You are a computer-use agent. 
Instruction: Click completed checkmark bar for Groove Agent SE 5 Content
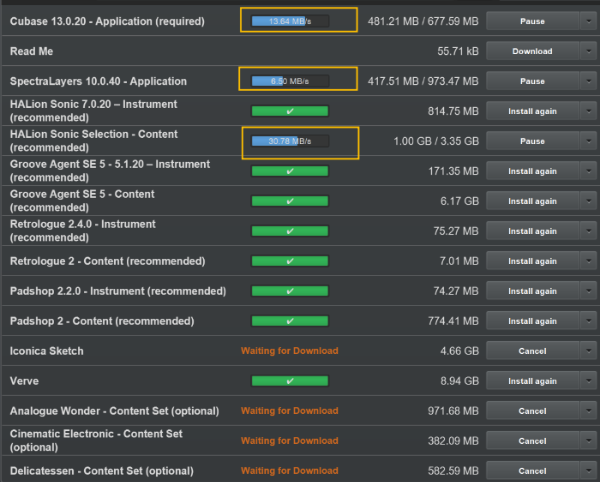(290, 201)
